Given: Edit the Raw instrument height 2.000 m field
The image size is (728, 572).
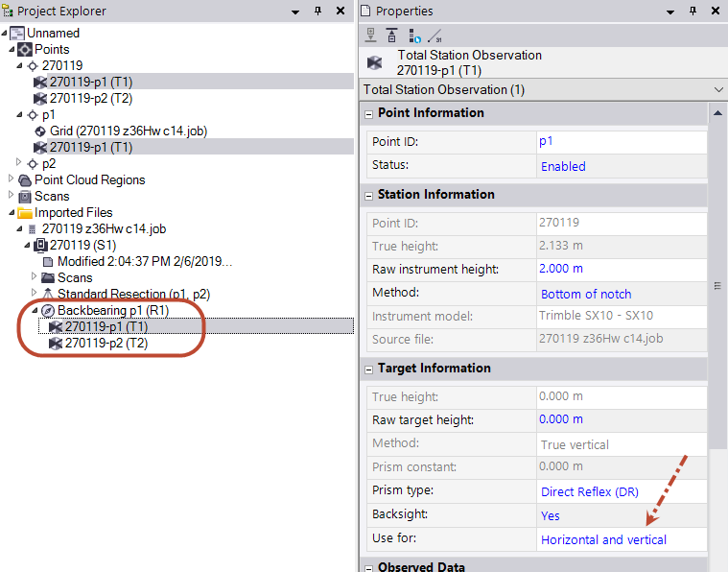Looking at the screenshot, I should tap(622, 269).
